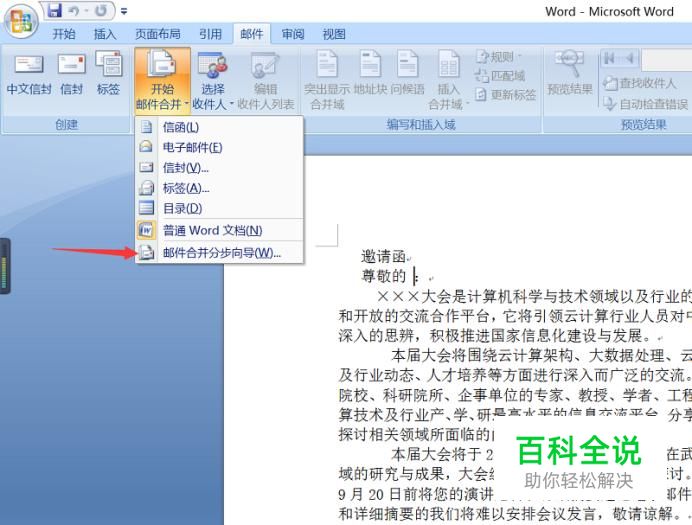
Task: Click the 更新标签 button
Action: pyautogui.click(x=505, y=94)
